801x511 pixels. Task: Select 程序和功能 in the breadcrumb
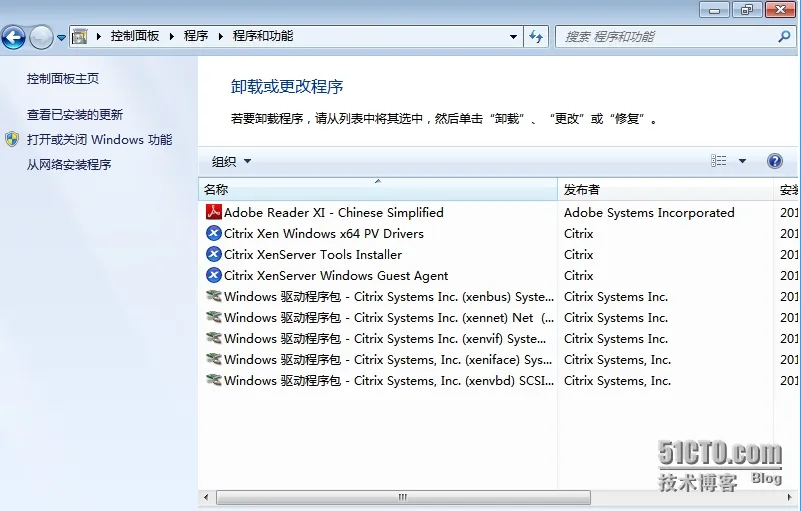pos(263,36)
